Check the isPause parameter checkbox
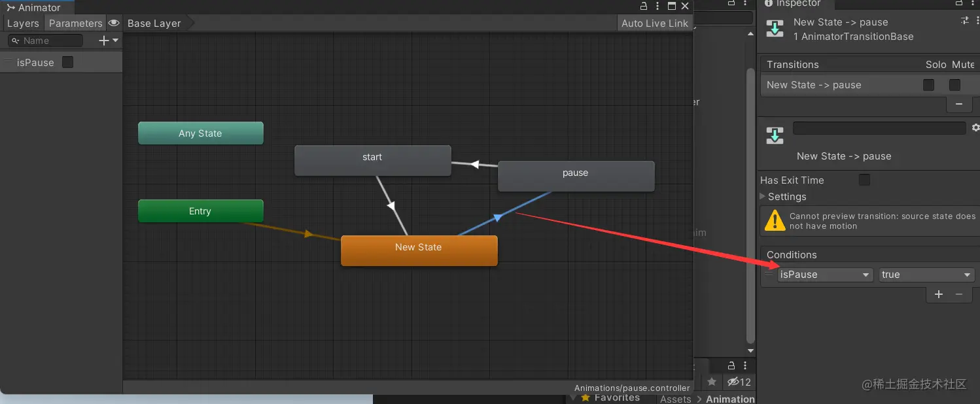Image resolution: width=980 pixels, height=404 pixels. (67, 62)
